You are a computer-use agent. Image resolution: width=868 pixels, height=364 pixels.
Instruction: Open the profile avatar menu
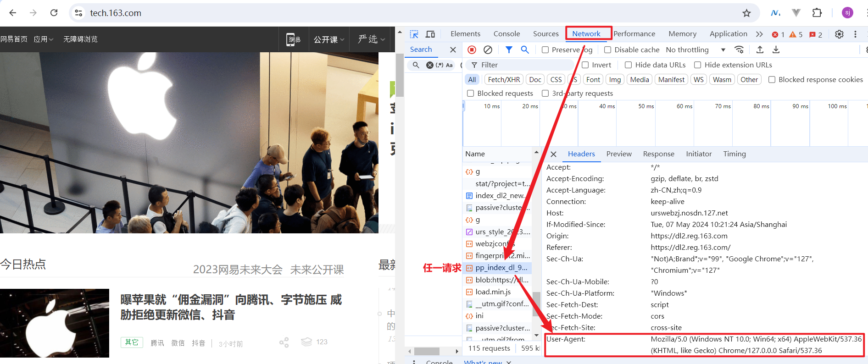pyautogui.click(x=847, y=13)
